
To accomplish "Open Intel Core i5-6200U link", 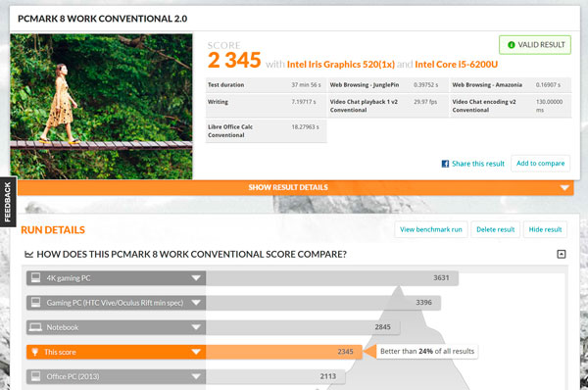I will (x=456, y=65).
